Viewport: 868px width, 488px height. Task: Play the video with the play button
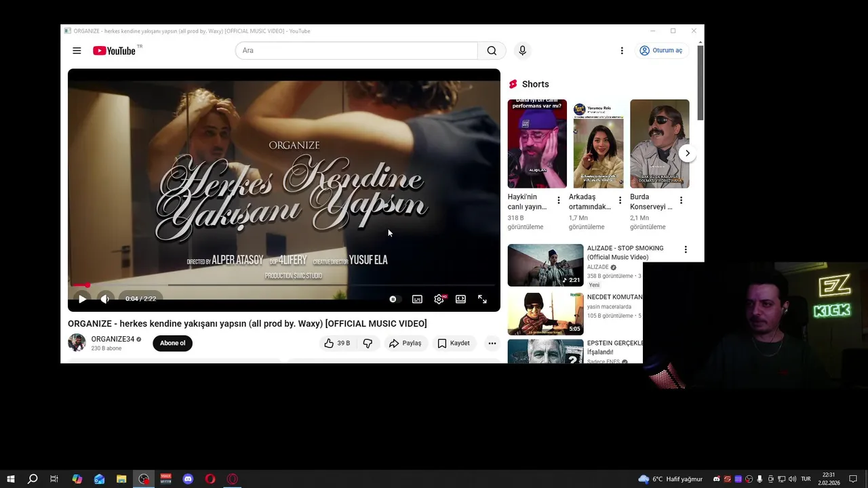[82, 299]
